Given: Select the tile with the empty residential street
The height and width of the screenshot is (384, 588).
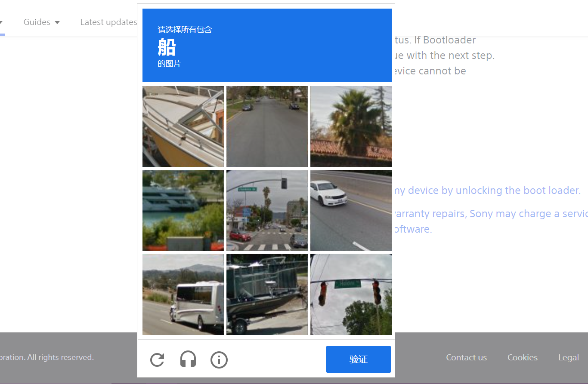Looking at the screenshot, I should [267, 126].
